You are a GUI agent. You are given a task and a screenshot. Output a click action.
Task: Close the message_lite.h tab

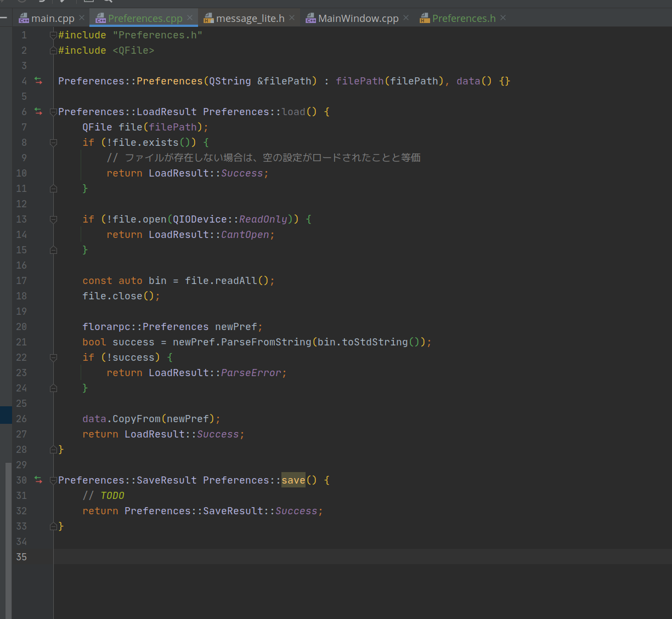(292, 18)
